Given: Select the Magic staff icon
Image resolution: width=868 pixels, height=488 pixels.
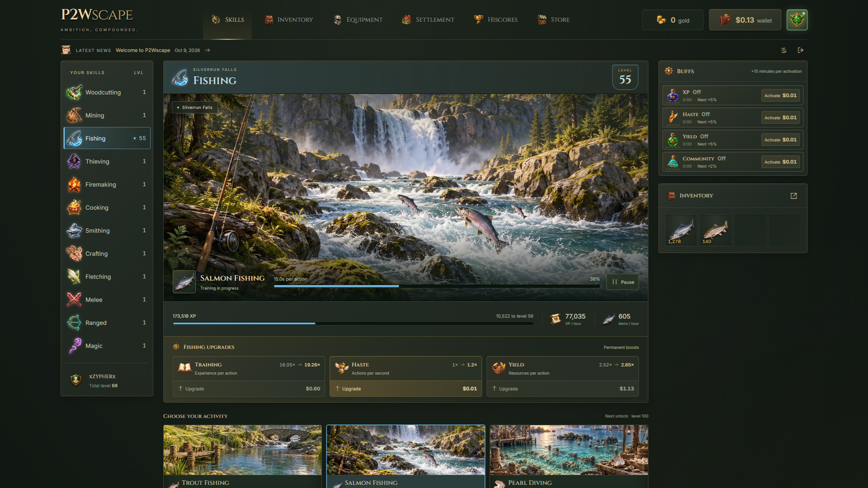Looking at the screenshot, I should coord(74,346).
